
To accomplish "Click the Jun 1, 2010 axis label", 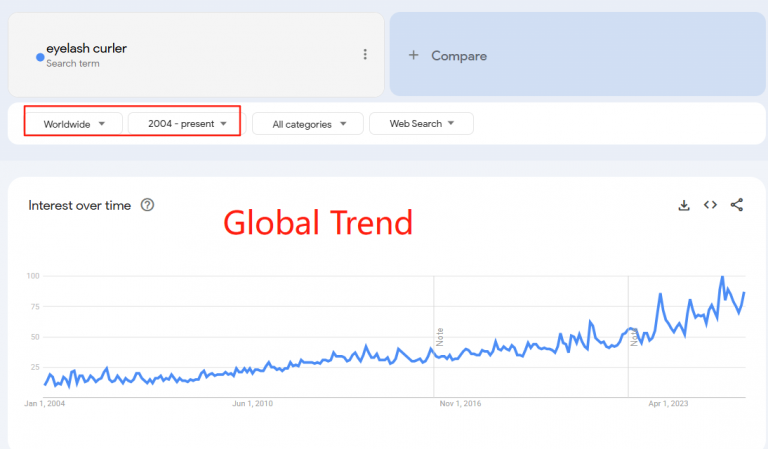I will (x=252, y=403).
